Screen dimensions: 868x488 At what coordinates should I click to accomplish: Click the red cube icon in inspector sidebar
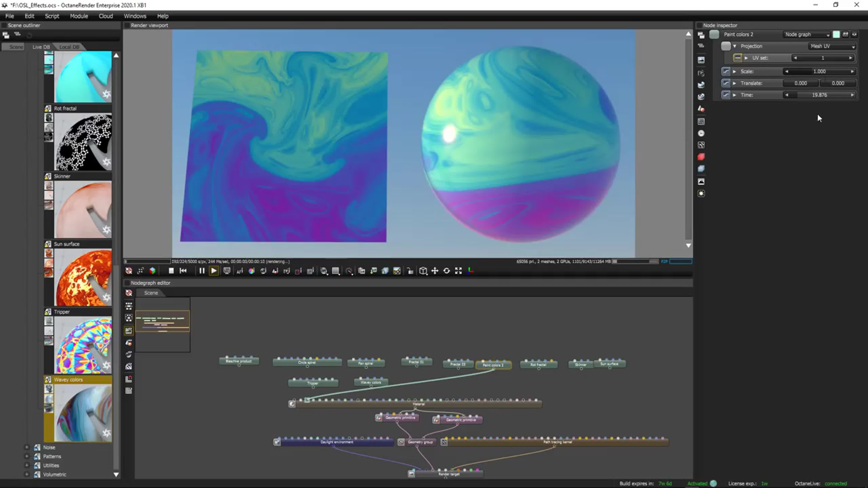pos(701,157)
